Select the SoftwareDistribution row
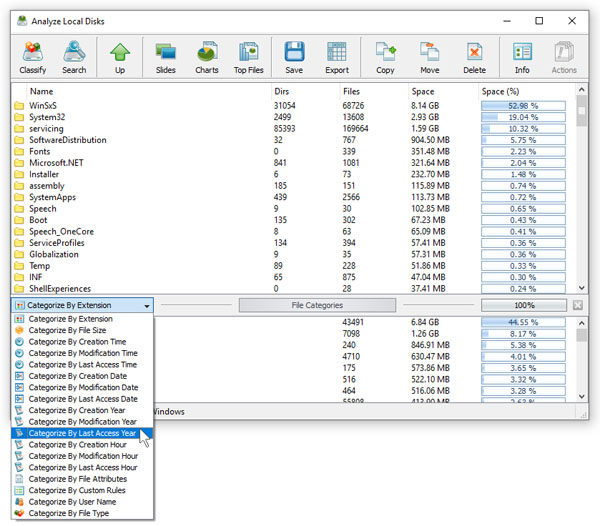This screenshot has width=600, height=526. (x=293, y=140)
